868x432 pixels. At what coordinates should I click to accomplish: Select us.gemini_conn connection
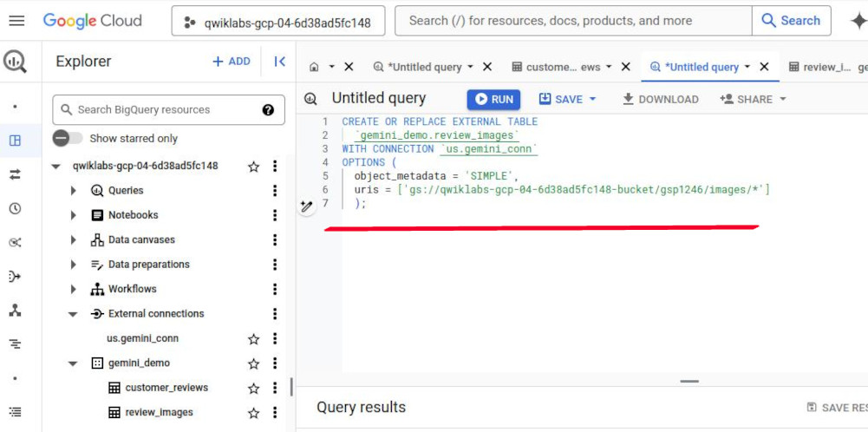click(142, 338)
